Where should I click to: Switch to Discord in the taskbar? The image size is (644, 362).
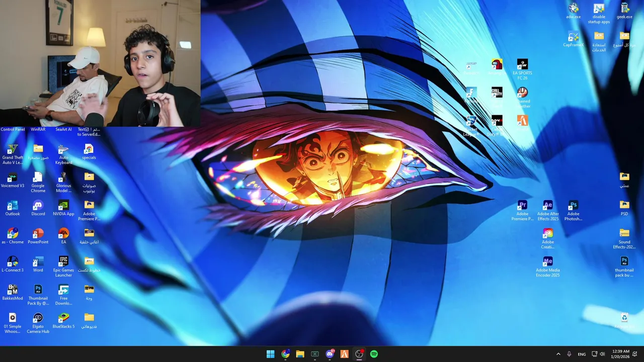[x=330, y=354]
